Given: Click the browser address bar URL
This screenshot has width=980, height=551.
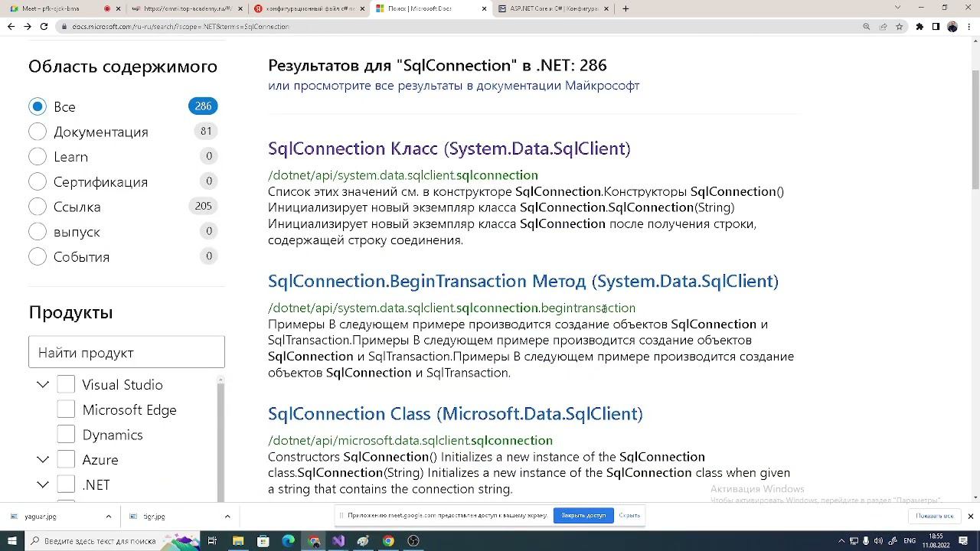Looking at the screenshot, I should point(181,26).
